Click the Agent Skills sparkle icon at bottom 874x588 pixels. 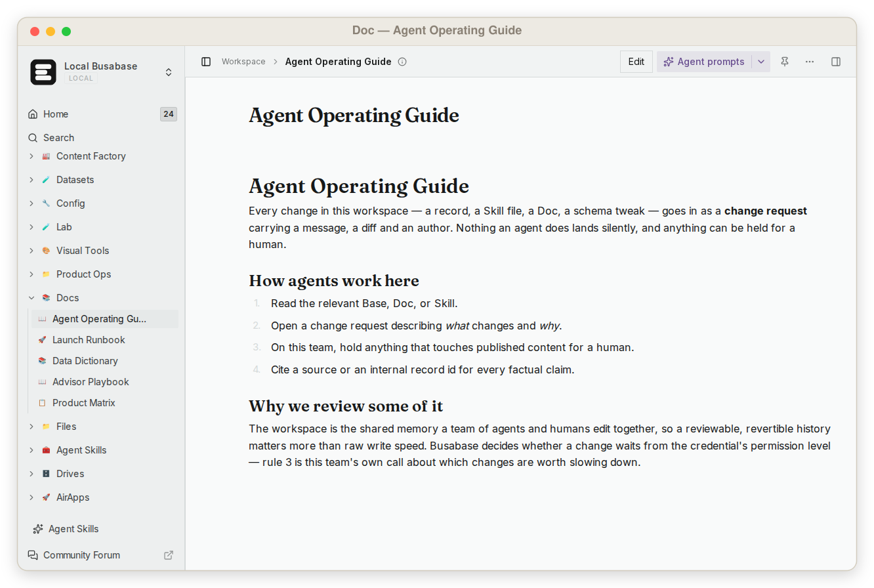pos(37,529)
